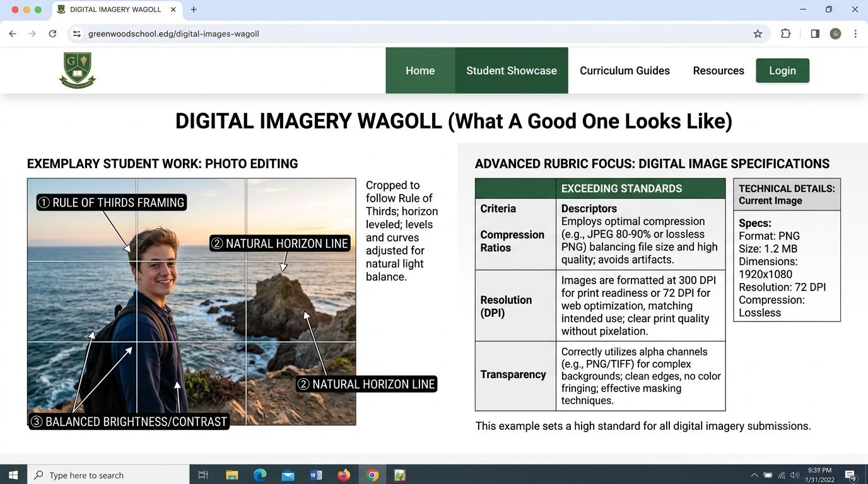Open a new browser tab
The image size is (868, 484).
[194, 9]
